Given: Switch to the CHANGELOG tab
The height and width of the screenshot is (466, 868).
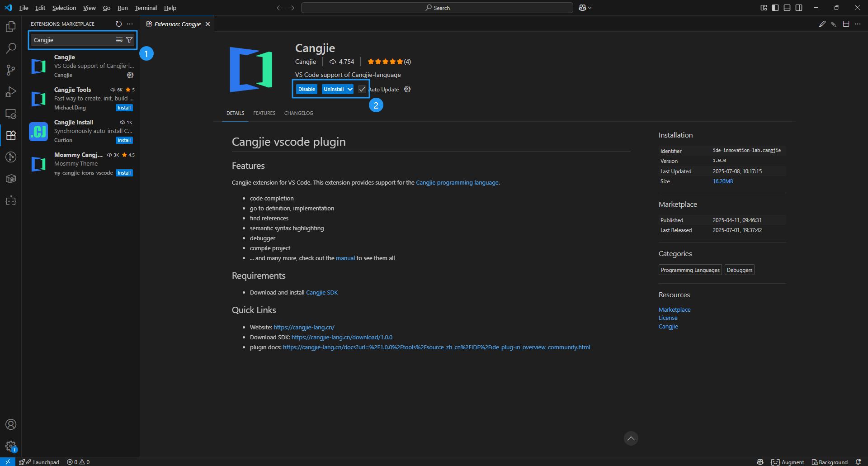Looking at the screenshot, I should pos(298,113).
